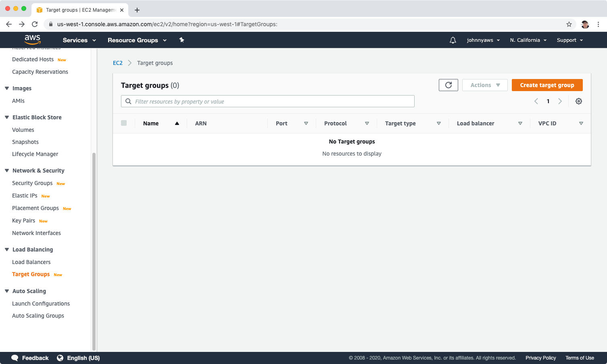Click the search magnifier in filter box
Image resolution: width=607 pixels, height=364 pixels.
click(128, 101)
